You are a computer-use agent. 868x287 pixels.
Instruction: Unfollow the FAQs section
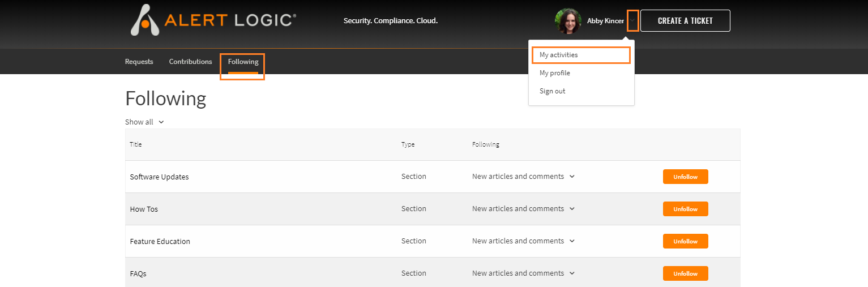point(685,273)
